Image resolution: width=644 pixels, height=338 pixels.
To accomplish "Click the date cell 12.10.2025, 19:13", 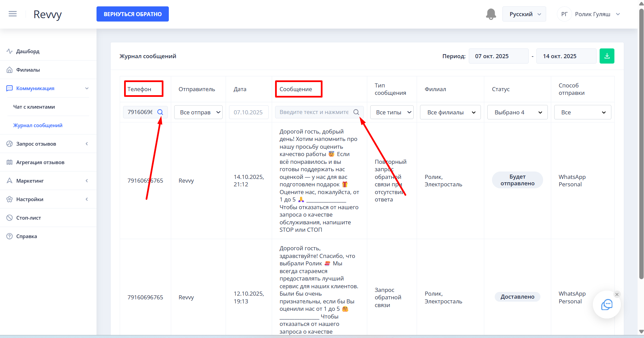I will click(x=249, y=297).
